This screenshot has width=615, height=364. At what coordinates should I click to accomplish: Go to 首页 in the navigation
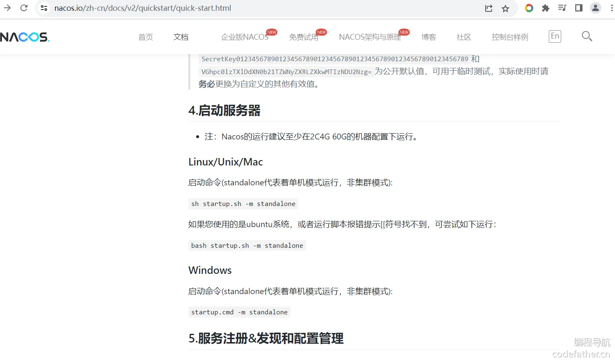(x=146, y=37)
